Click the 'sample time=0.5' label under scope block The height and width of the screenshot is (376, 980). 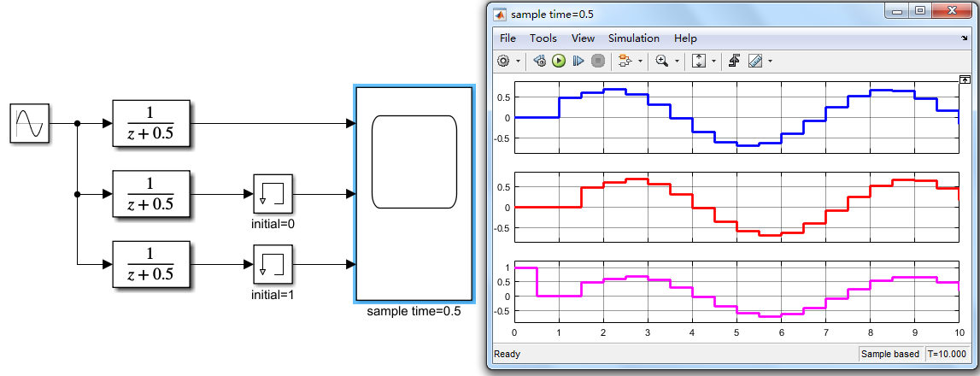pos(414,311)
